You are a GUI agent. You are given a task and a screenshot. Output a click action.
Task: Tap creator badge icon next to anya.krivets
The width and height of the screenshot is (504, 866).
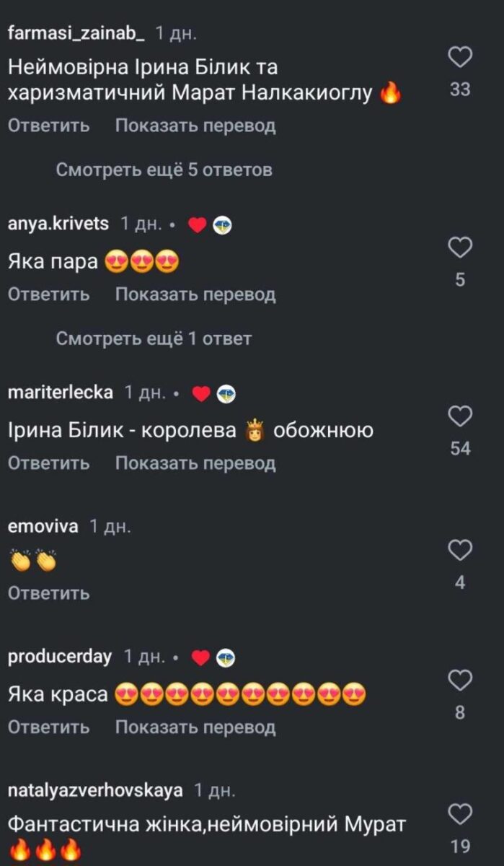(x=223, y=225)
